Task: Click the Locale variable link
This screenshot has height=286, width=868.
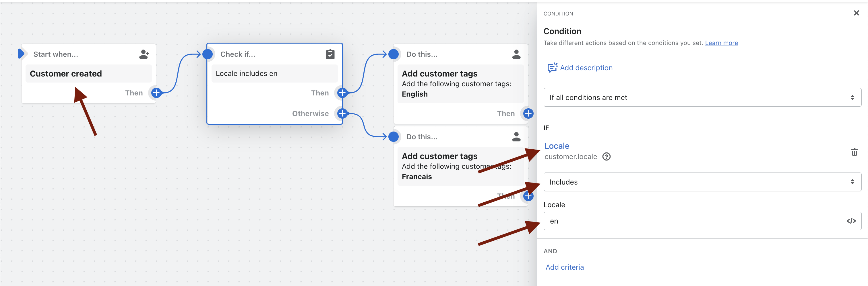Action: pyautogui.click(x=557, y=146)
